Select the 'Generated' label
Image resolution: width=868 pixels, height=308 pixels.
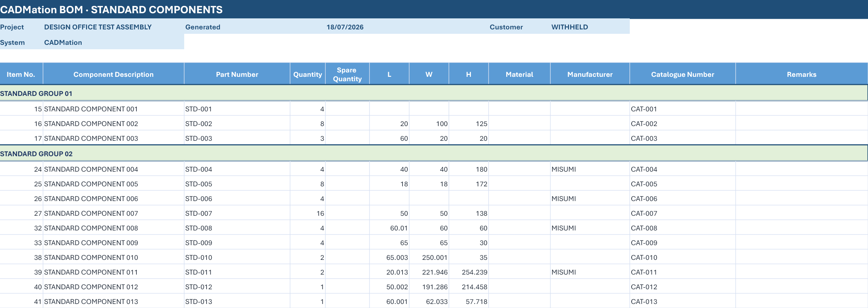[203, 27]
